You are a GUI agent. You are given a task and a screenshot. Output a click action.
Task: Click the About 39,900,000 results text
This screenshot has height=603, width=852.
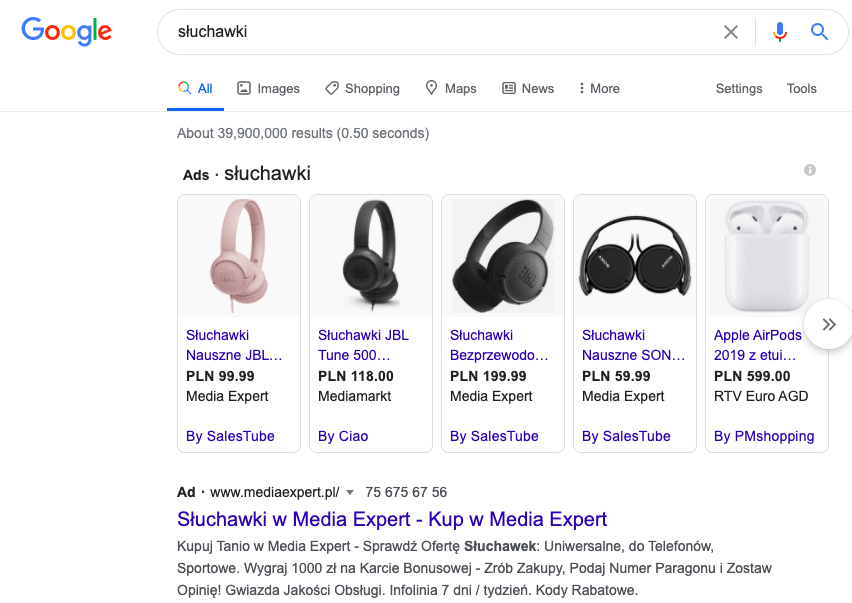click(x=303, y=133)
